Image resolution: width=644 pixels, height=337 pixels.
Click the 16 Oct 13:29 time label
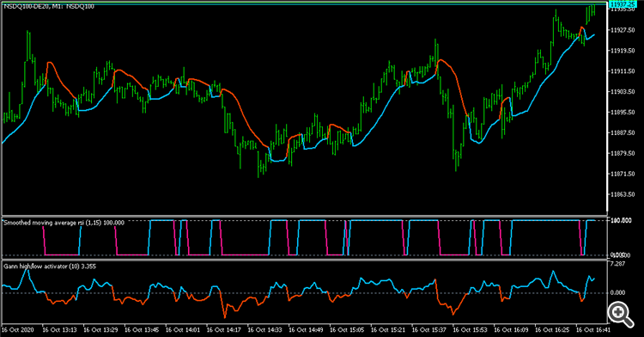pyautogui.click(x=100, y=329)
